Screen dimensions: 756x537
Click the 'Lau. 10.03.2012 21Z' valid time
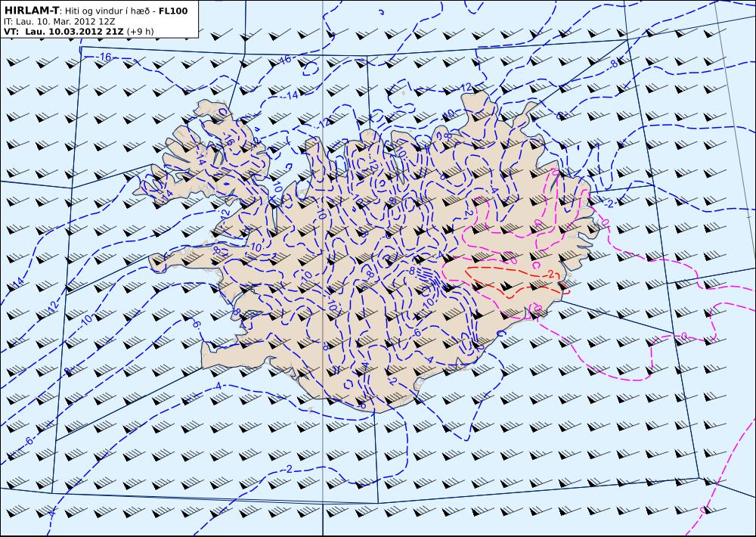[74, 31]
